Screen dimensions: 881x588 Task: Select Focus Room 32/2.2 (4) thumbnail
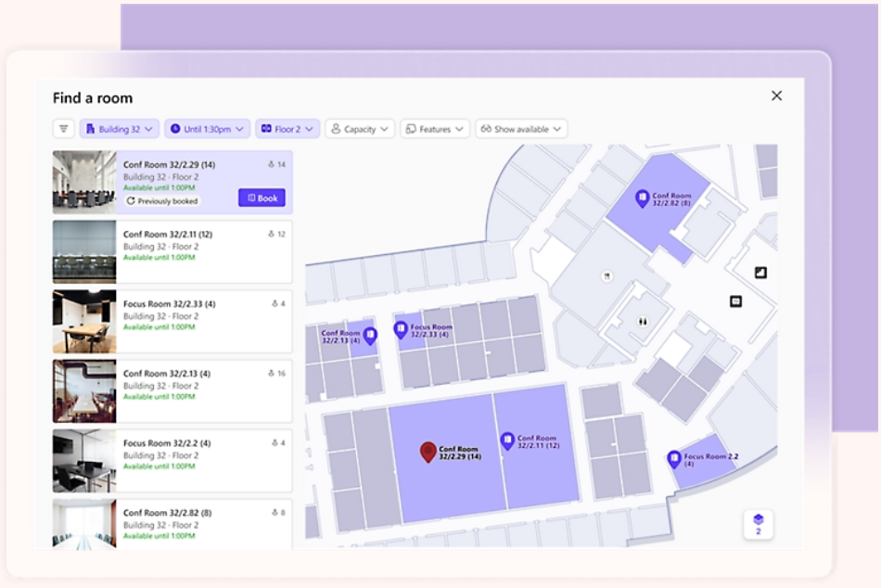(84, 461)
